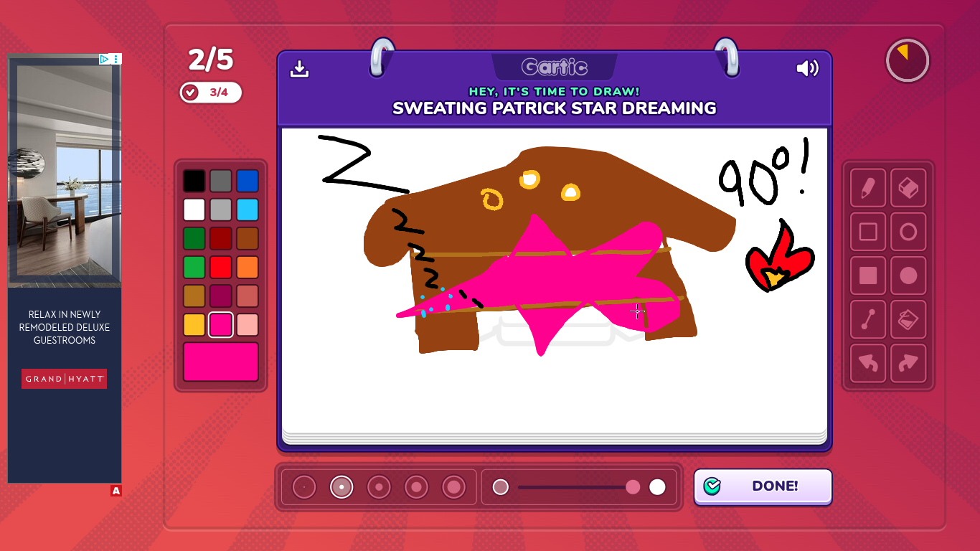The width and height of the screenshot is (980, 551).
Task: Pick the white color swatch
Action: [194, 209]
